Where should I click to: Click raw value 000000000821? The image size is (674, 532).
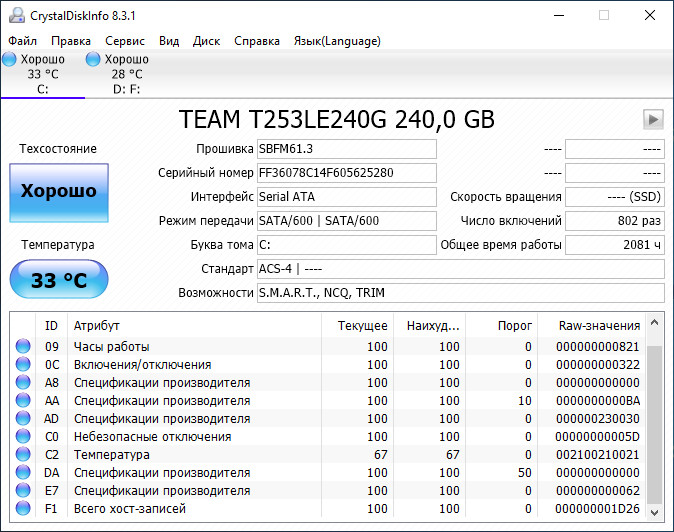click(x=597, y=346)
